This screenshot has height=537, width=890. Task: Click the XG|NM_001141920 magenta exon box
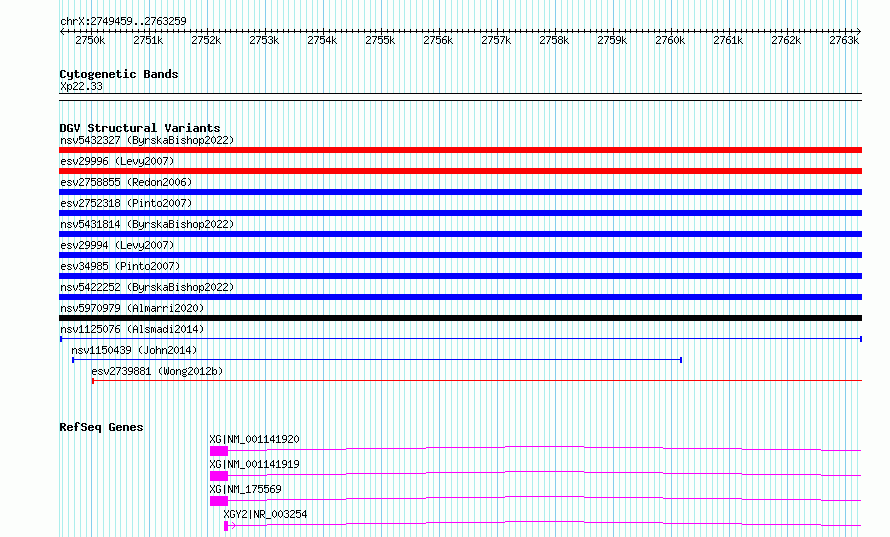(219, 451)
